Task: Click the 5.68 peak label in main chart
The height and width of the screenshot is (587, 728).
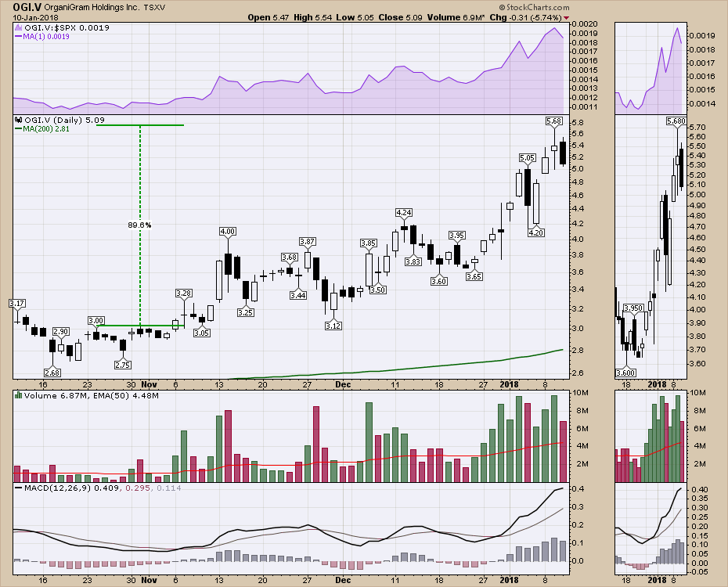Action: tap(554, 121)
